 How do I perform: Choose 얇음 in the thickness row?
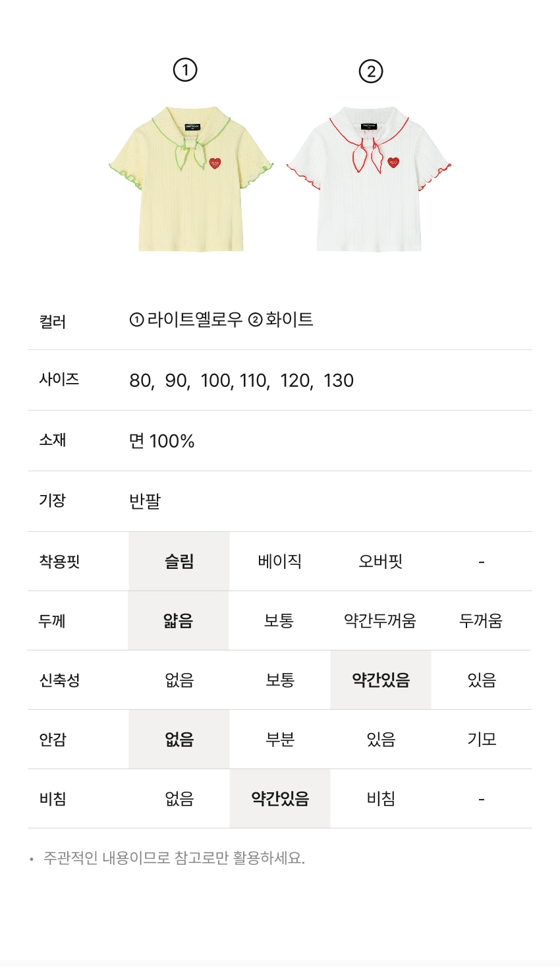(x=179, y=621)
